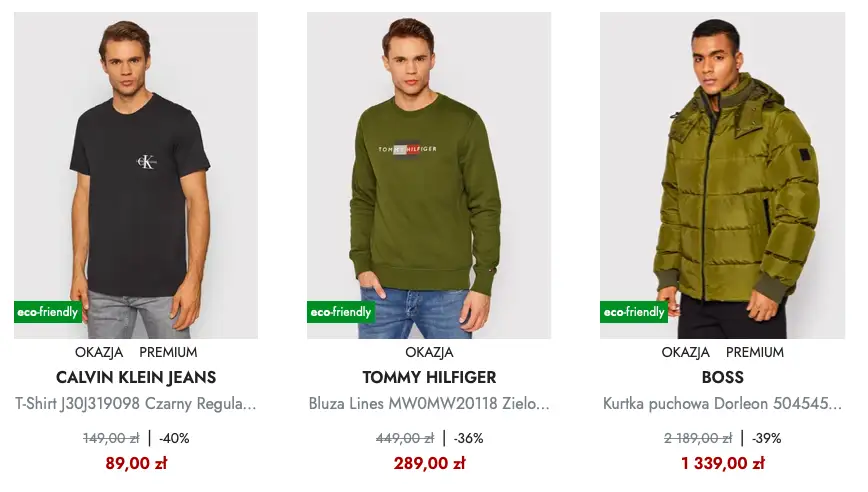Click the -40% discount on the T-shirt
The image size is (868, 492).
tap(174, 438)
